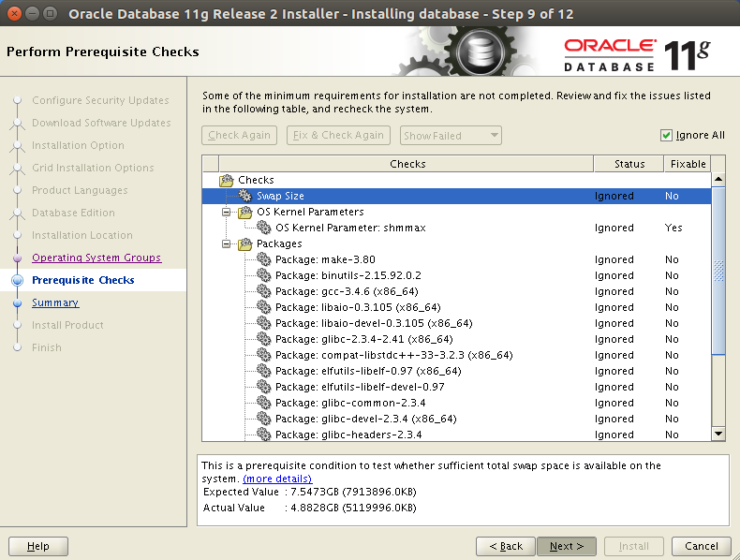Click the Help button
This screenshot has width=740, height=560.
[38, 546]
